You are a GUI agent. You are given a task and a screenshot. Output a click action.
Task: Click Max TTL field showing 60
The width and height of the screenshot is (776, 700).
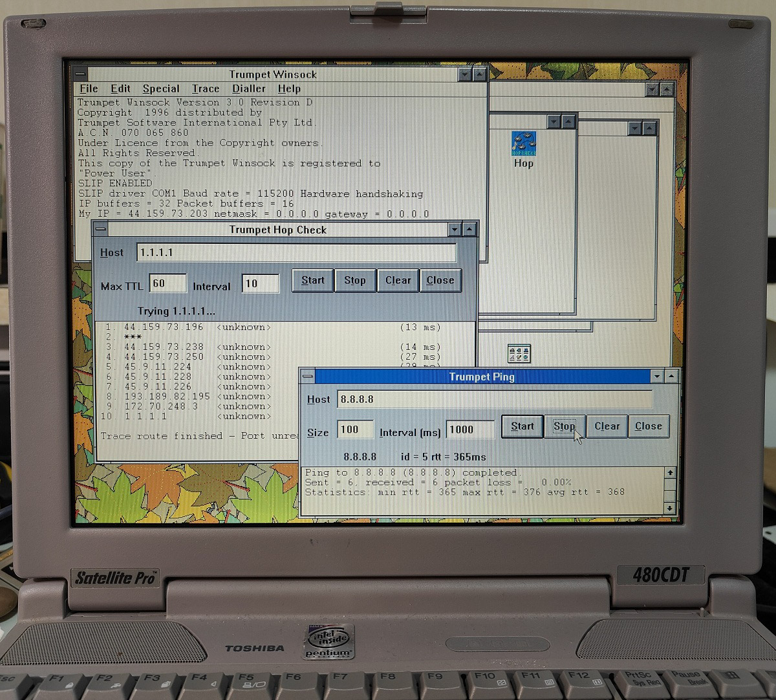168,283
